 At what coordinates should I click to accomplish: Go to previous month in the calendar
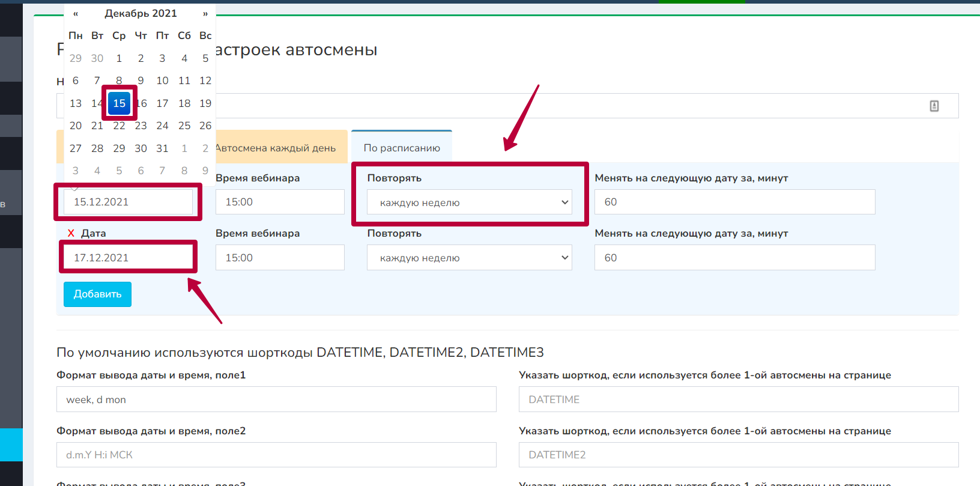76,14
